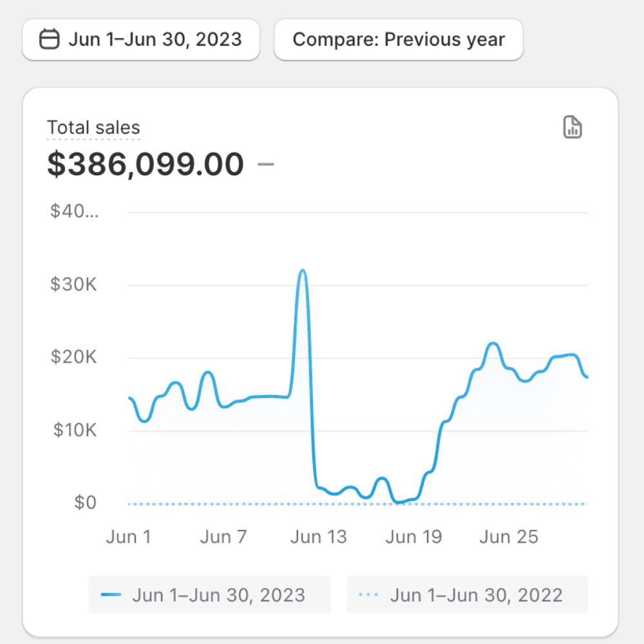Toggle the Jun 1–Jun 30, 2022 legend series
The width and height of the screenshot is (644, 644).
click(x=467, y=594)
